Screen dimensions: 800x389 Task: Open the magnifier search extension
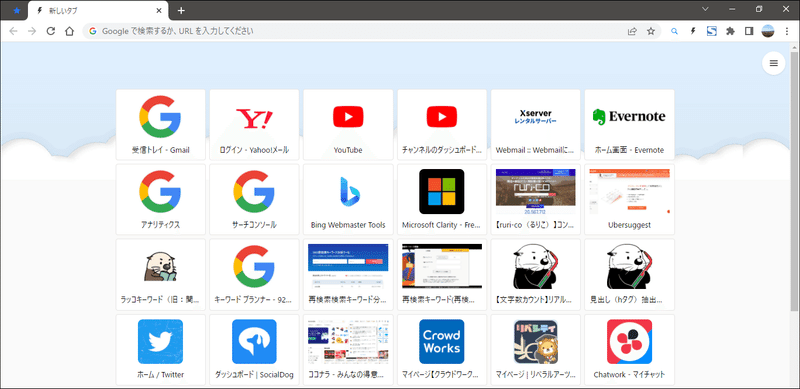point(674,31)
